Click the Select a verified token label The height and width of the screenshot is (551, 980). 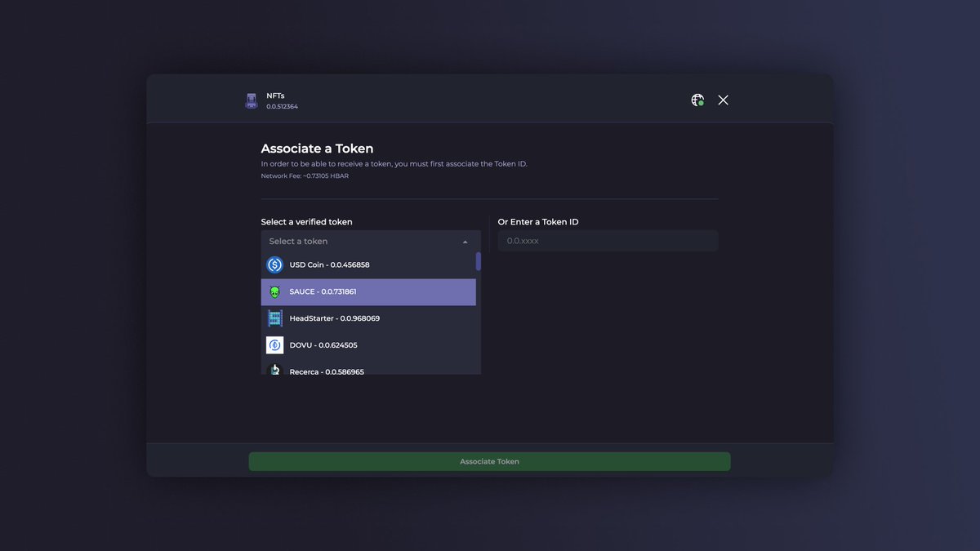point(307,222)
